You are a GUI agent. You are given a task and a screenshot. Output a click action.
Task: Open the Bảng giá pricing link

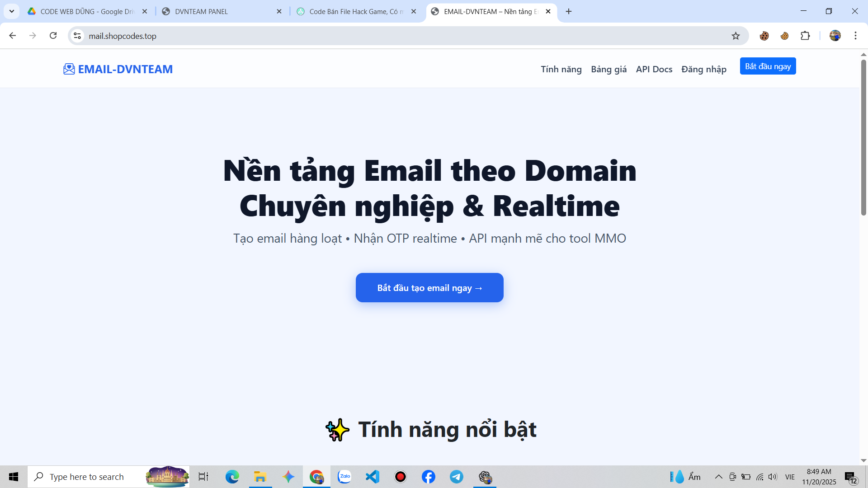point(609,69)
